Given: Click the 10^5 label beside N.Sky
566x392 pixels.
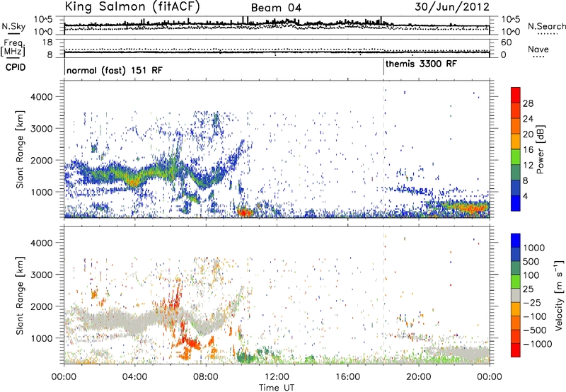Looking at the screenshot, I should pos(44,19).
